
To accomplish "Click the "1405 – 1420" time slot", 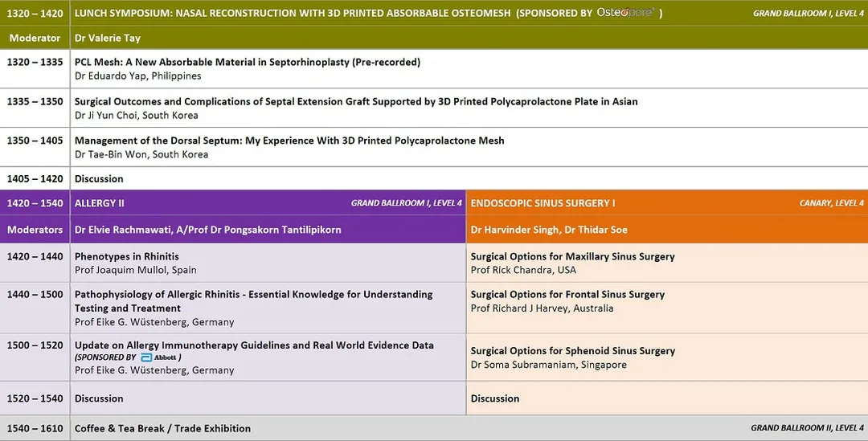I will point(35,178).
